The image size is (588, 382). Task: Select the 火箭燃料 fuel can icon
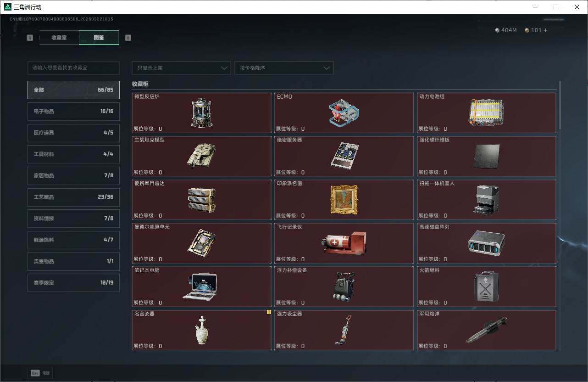tap(486, 286)
